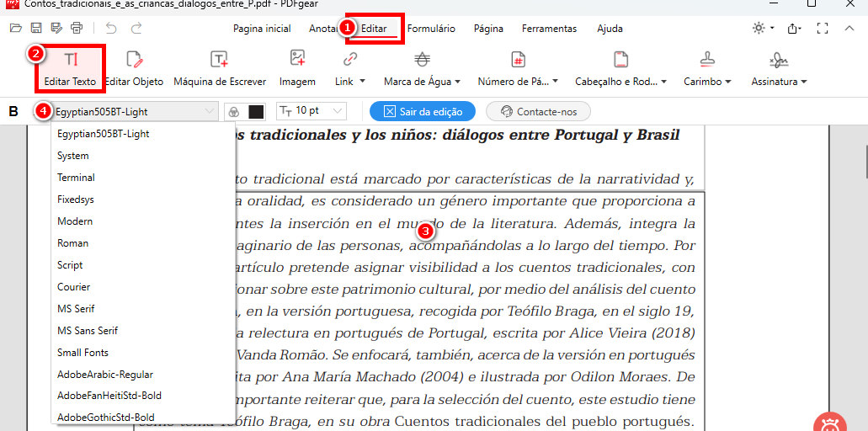Image resolution: width=868 pixels, height=431 pixels.
Task: Click the vertical scrollbar on document
Action: pos(866,162)
